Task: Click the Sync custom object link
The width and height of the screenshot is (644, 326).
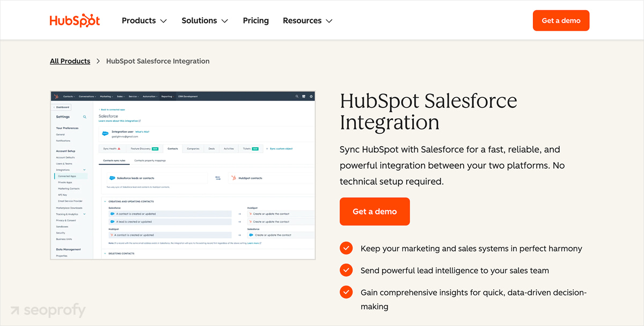Action: 280,149
